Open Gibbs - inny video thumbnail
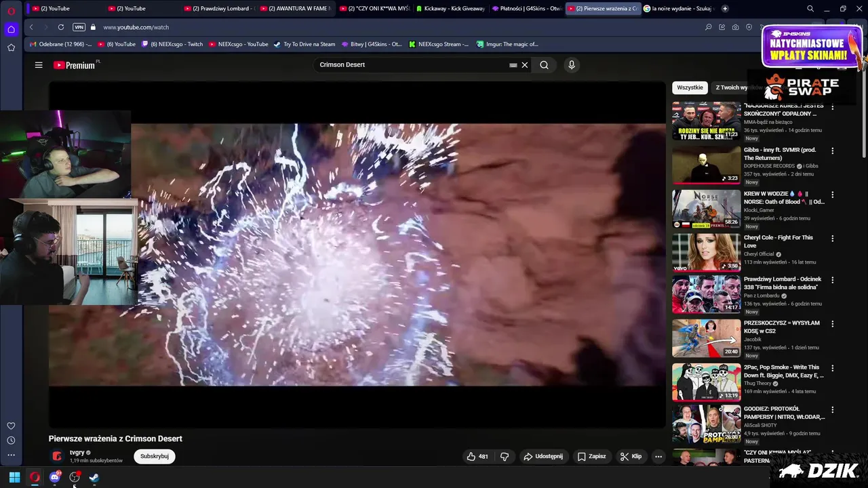Screen dimensions: 868x488 (706, 165)
